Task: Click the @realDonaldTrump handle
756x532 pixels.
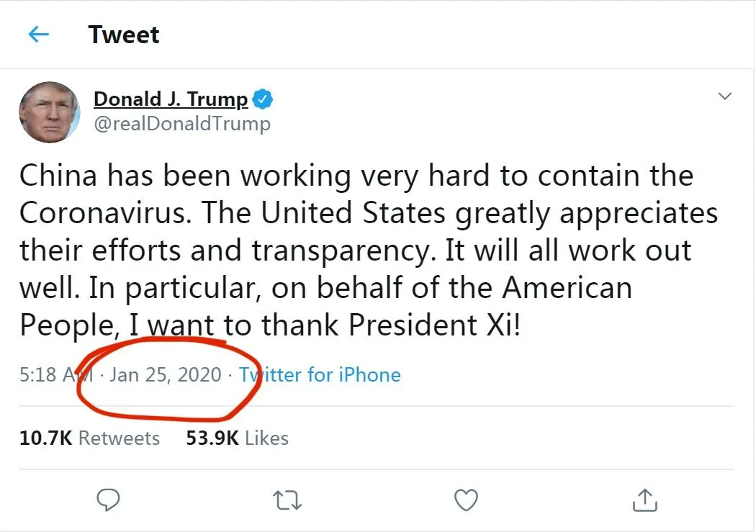Action: (182, 124)
